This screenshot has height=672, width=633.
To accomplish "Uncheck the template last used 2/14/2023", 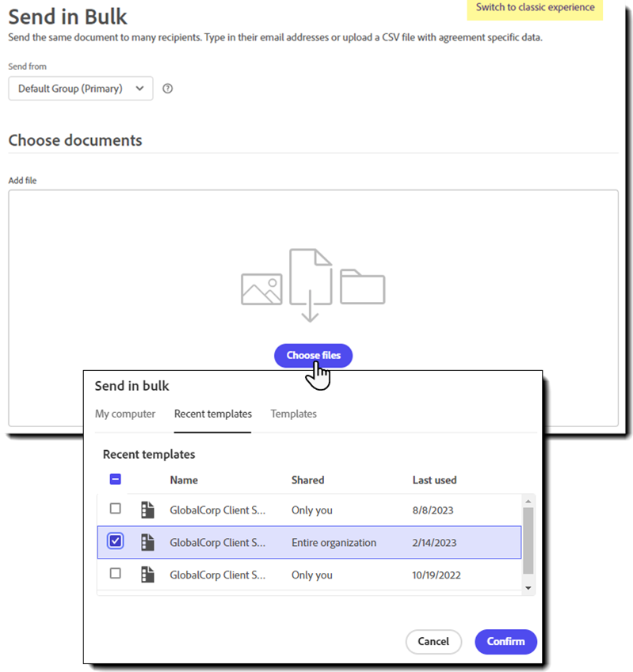I will click(x=115, y=541).
